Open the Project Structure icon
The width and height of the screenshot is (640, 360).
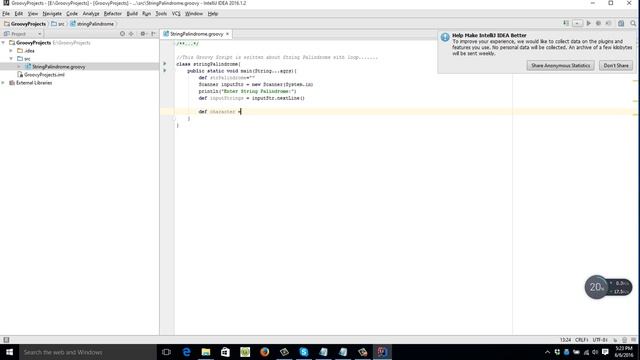(x=621, y=24)
